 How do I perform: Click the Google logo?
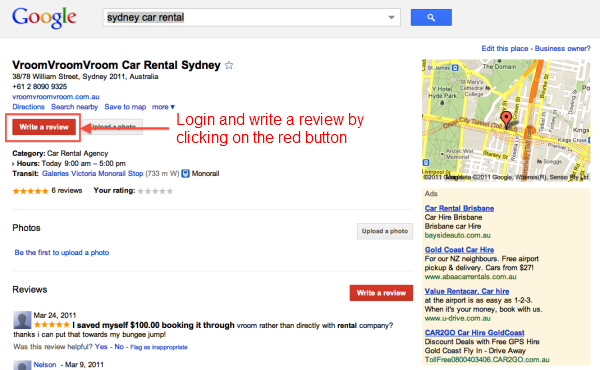point(44,18)
